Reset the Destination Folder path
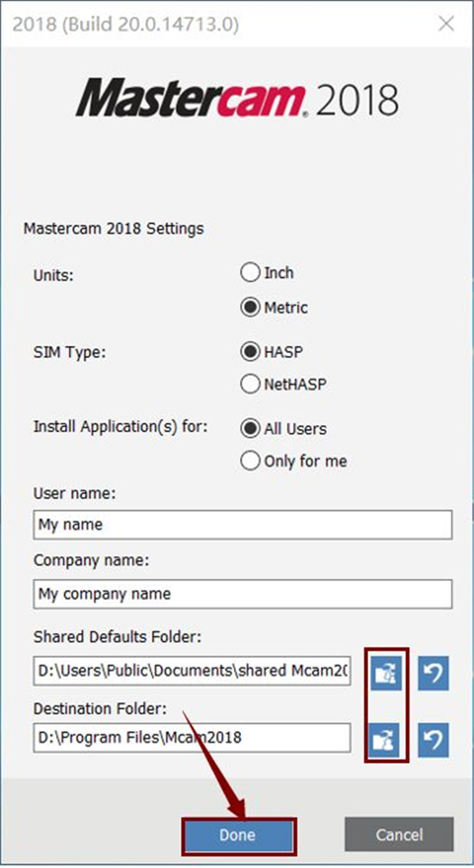The image size is (474, 868). pos(433,740)
